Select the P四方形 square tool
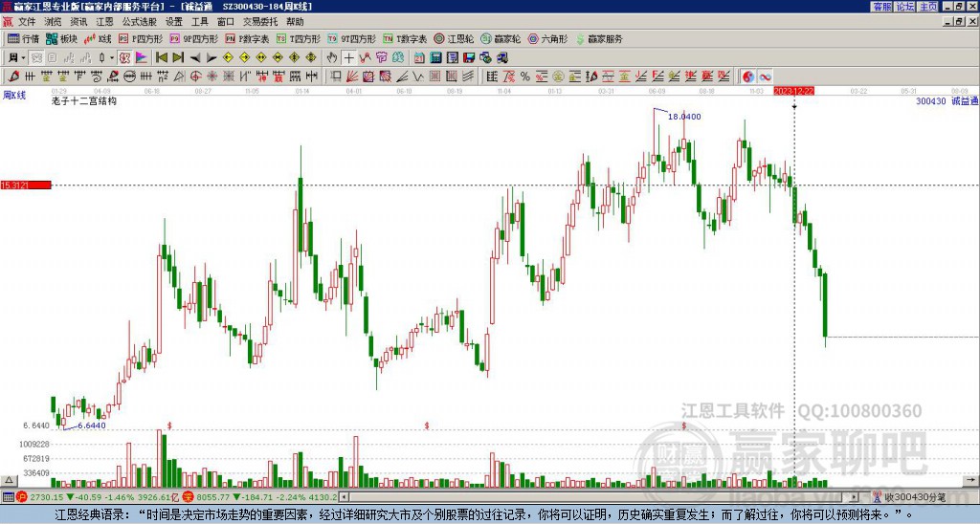980x524 pixels. click(141, 38)
